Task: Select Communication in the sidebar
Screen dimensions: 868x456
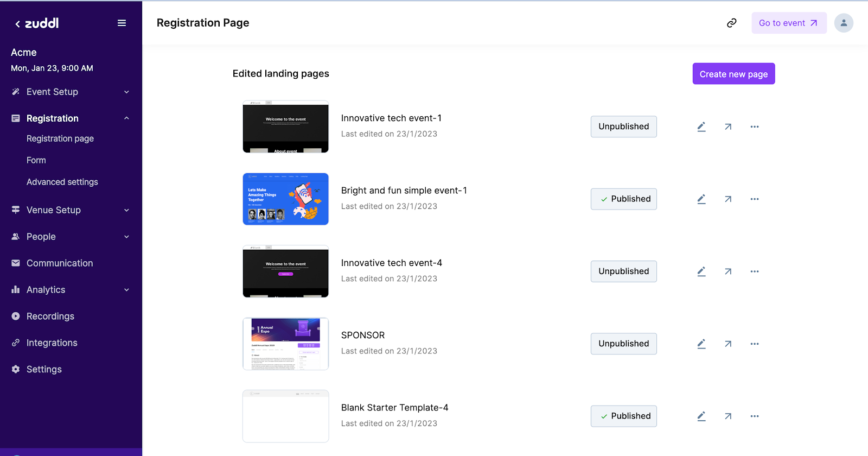Action: tap(60, 263)
